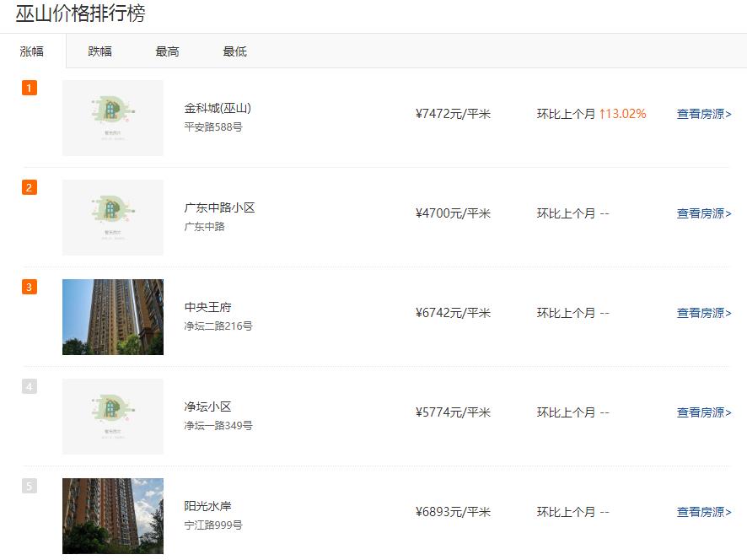Click the 净坛小区 placeholder house image
747x560 pixels.
112,416
